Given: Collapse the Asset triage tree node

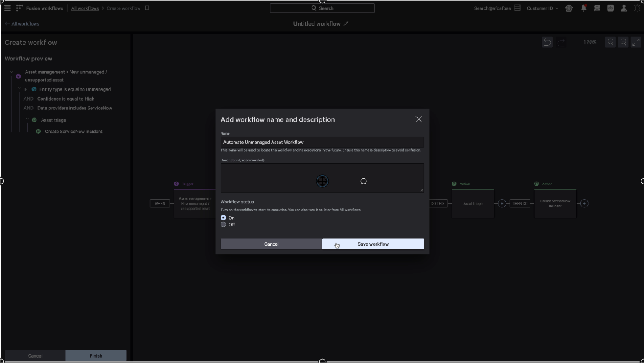Looking at the screenshot, I should tap(28, 119).
